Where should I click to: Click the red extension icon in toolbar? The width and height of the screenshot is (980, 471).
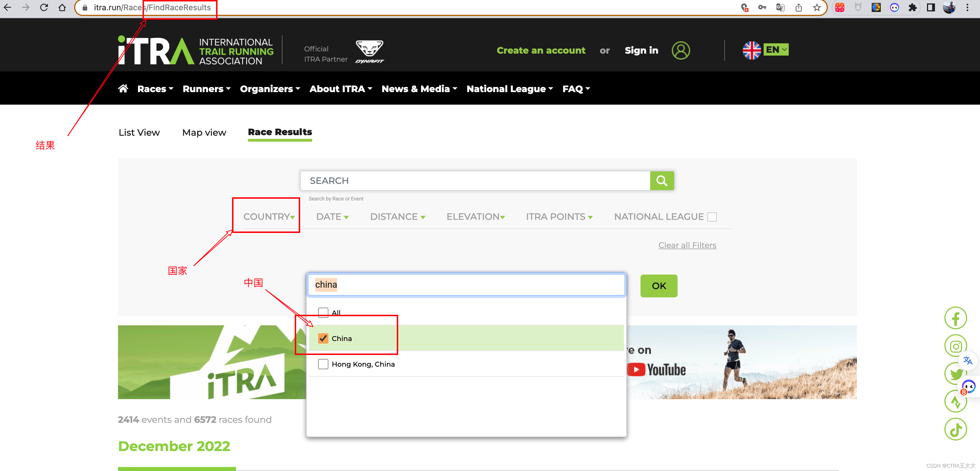pyautogui.click(x=840, y=7)
